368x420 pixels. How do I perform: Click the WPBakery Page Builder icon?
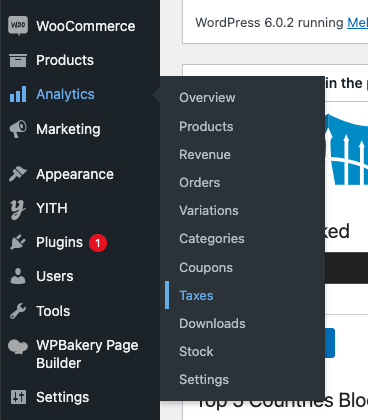18,347
